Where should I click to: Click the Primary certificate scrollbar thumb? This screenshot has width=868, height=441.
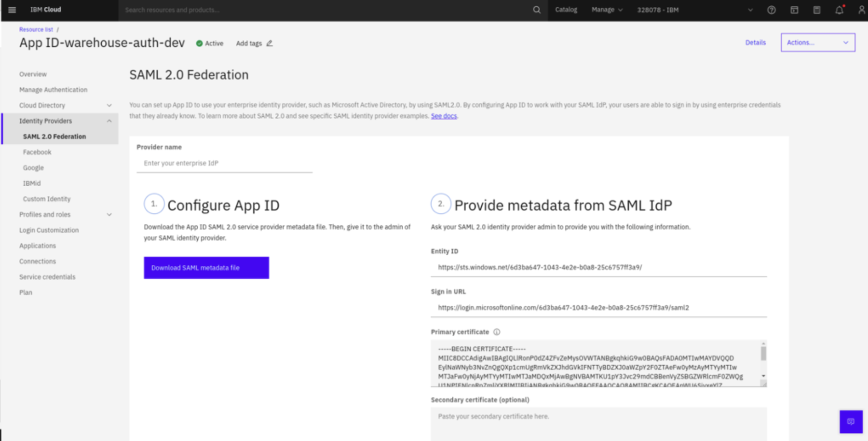pyautogui.click(x=763, y=353)
